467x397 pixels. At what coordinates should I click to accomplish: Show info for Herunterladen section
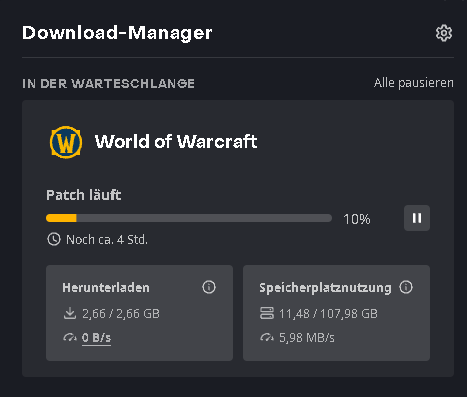click(x=209, y=287)
